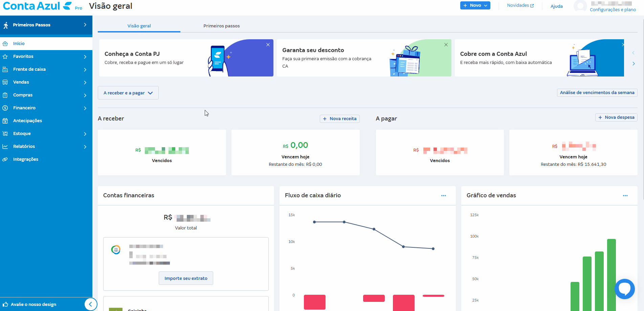Open the Ajuda link
The height and width of the screenshot is (311, 644).
point(557,6)
